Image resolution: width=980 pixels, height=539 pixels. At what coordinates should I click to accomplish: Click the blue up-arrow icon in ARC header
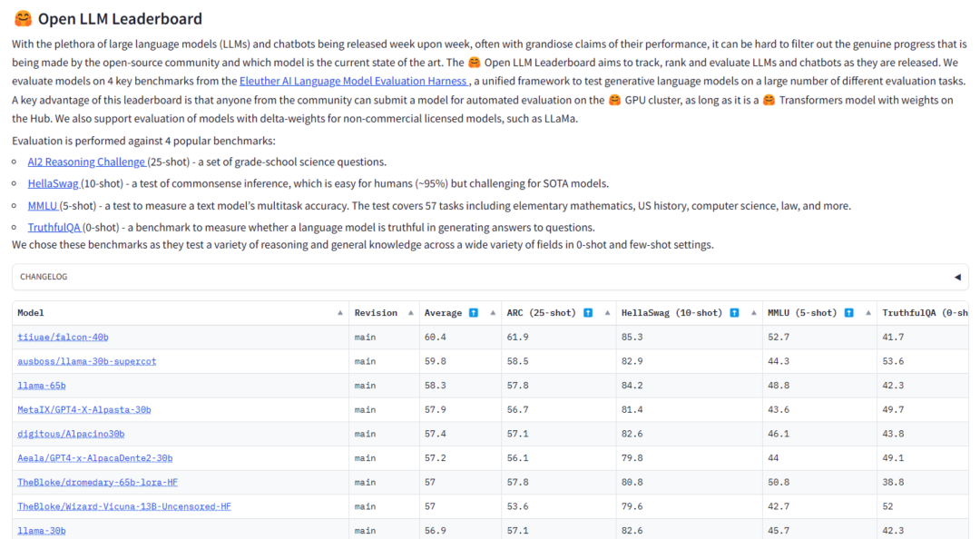tap(588, 313)
